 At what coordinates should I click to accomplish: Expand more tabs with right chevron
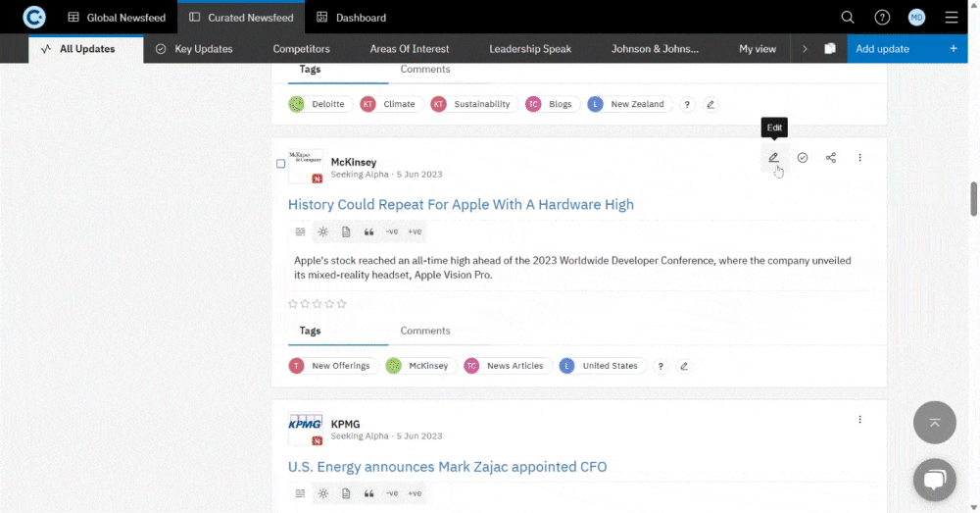(x=805, y=49)
